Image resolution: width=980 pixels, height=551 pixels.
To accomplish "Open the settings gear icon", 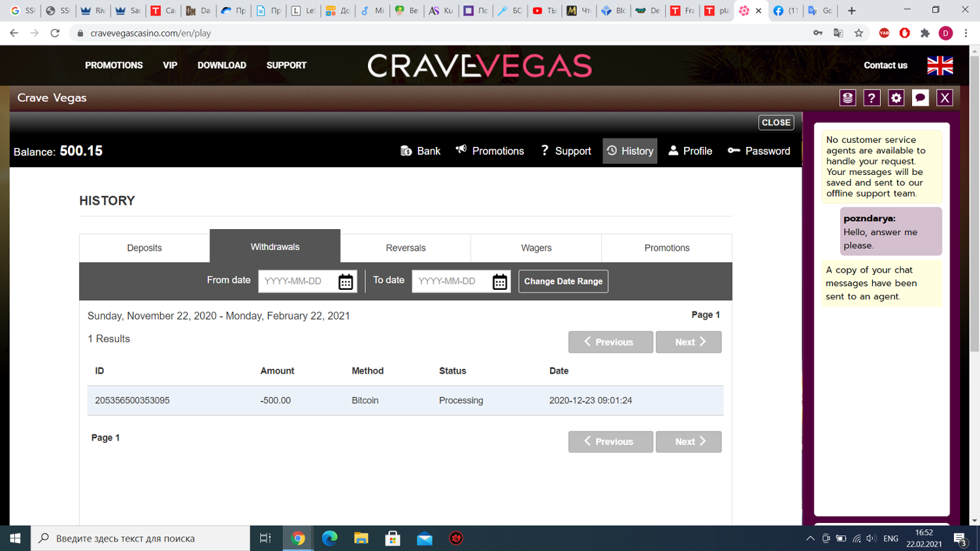I will tap(896, 98).
